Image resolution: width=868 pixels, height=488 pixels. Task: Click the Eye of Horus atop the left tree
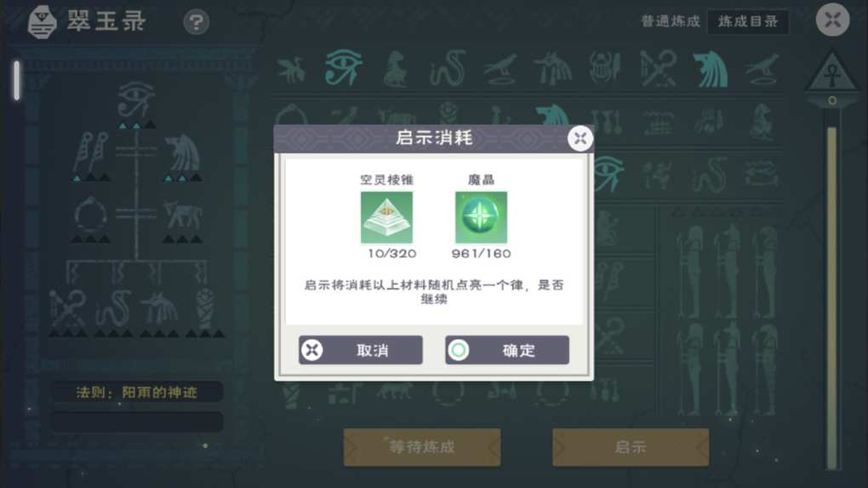tap(136, 100)
